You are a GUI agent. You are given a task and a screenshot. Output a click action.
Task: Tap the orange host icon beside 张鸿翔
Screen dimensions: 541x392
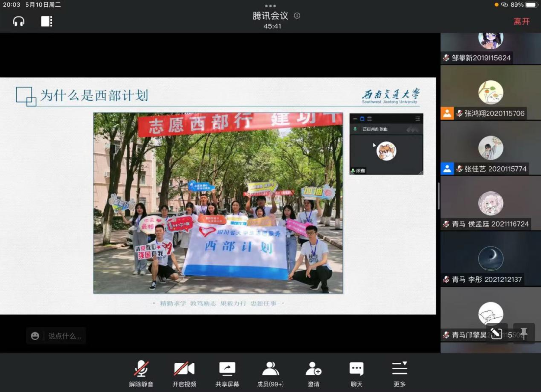tap(447, 113)
